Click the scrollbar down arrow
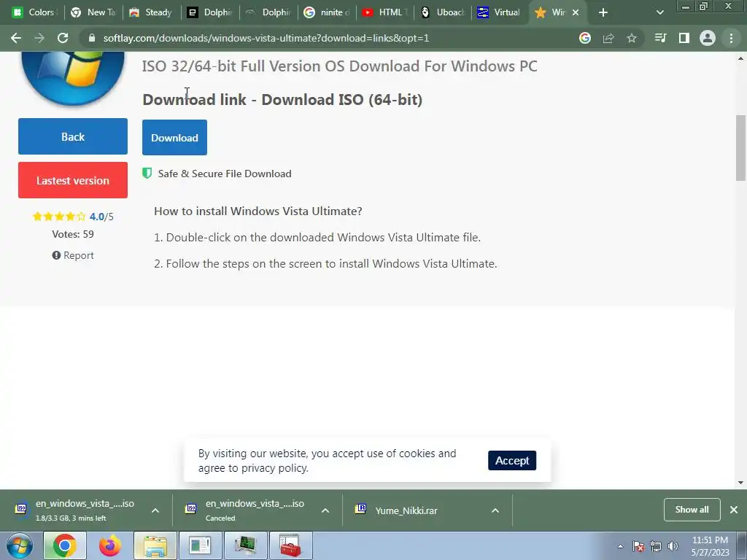747x560 pixels. [x=740, y=483]
